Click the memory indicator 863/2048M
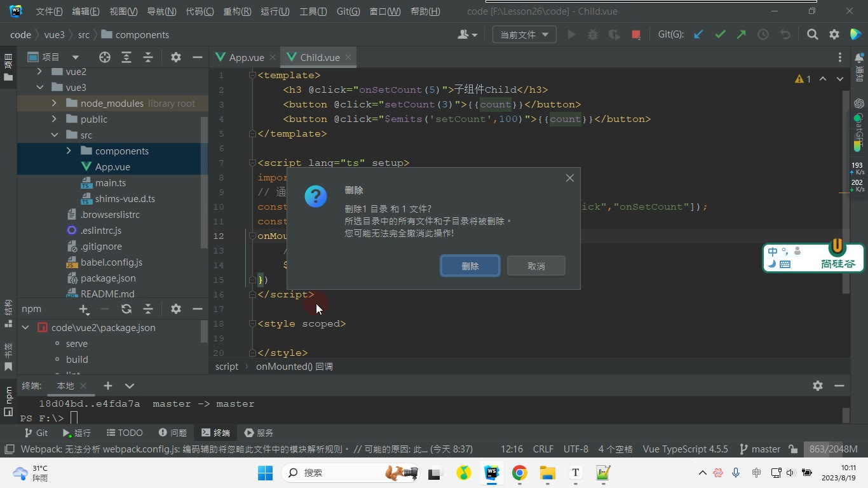The width and height of the screenshot is (868, 488). (x=834, y=449)
